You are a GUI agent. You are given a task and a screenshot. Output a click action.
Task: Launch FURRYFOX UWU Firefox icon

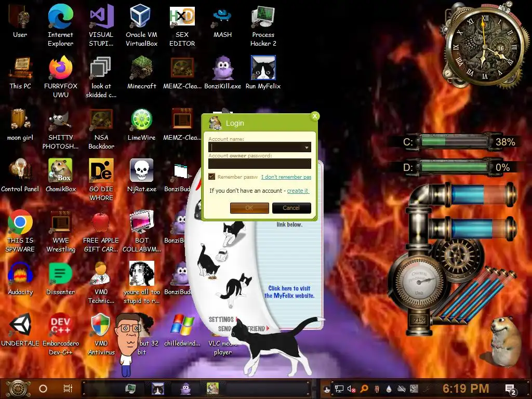click(x=61, y=69)
